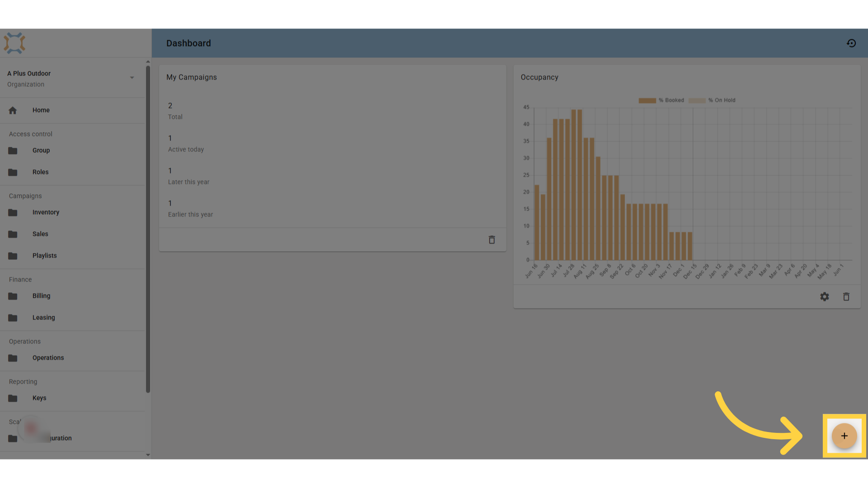
Task: Open Sales menu item
Action: click(72, 234)
